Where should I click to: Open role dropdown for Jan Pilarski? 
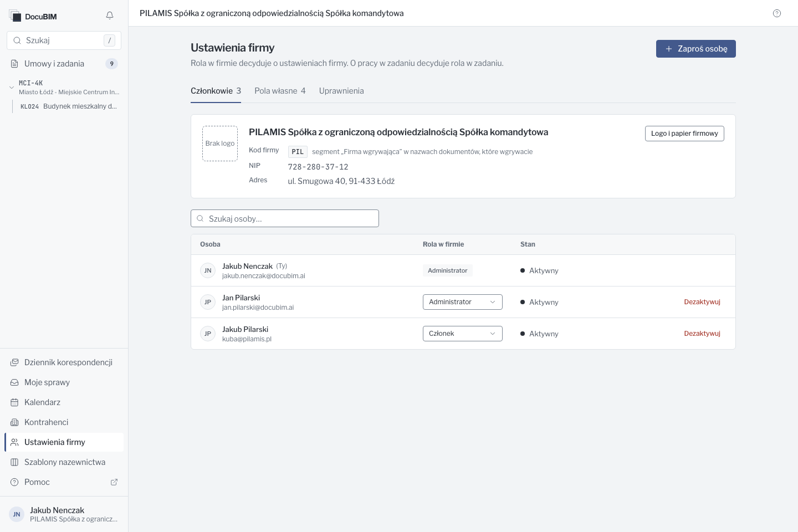pyautogui.click(x=463, y=302)
